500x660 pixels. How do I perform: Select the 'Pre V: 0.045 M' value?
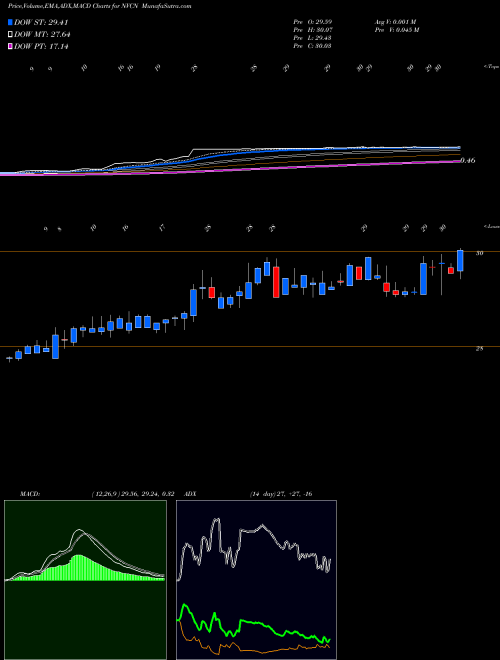(x=396, y=29)
